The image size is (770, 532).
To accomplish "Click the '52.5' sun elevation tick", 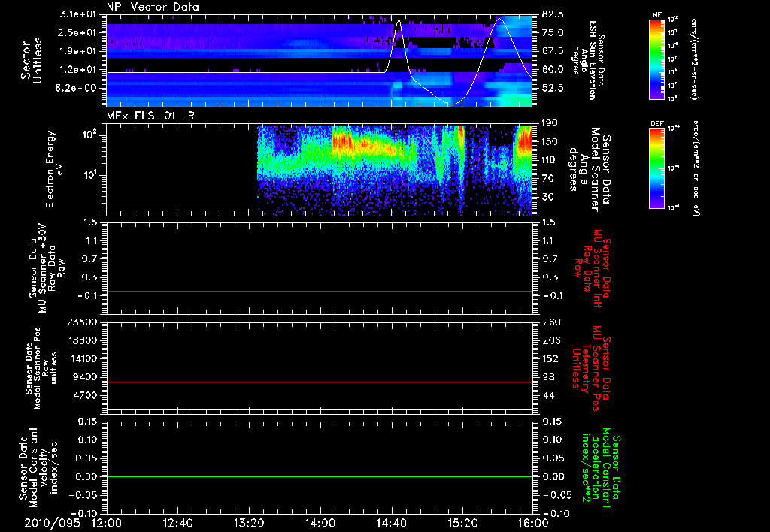I will point(553,89).
